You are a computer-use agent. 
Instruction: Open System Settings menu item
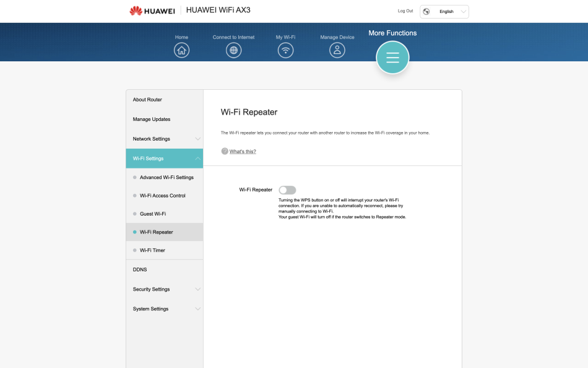(165, 309)
